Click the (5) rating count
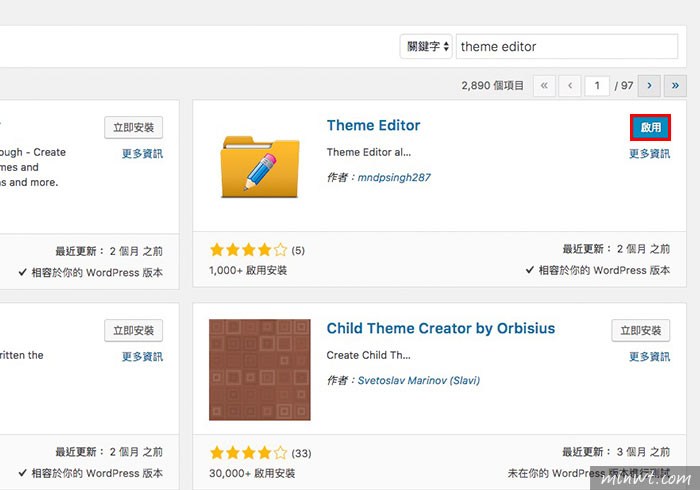The image size is (700, 490). click(x=298, y=251)
